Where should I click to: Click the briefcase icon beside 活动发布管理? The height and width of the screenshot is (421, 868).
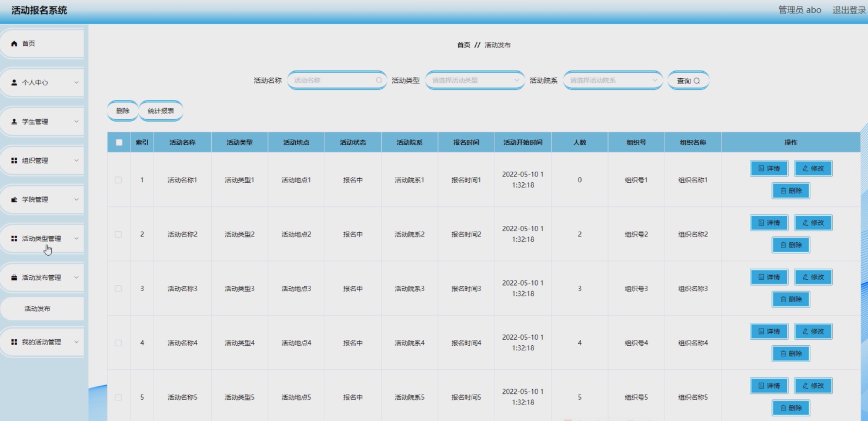point(15,278)
